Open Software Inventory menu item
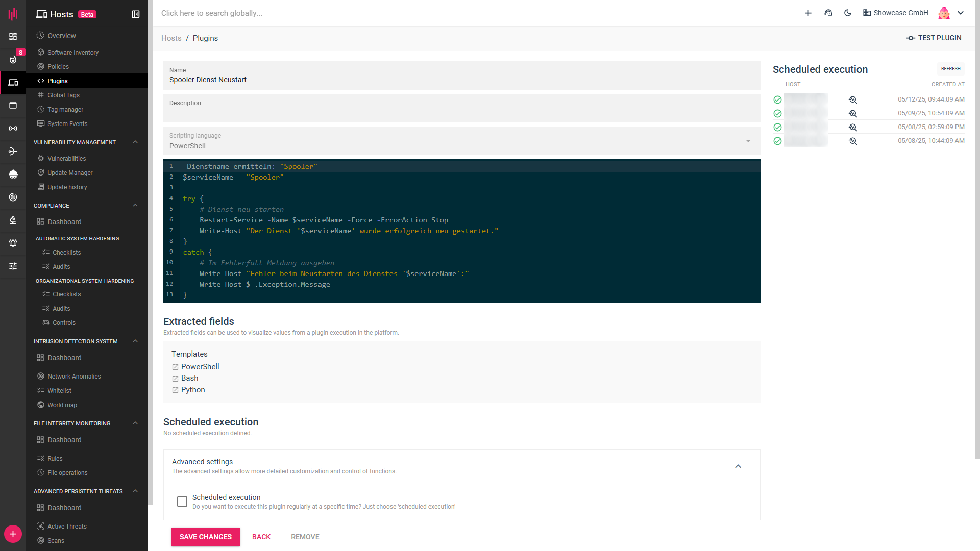 point(73,53)
